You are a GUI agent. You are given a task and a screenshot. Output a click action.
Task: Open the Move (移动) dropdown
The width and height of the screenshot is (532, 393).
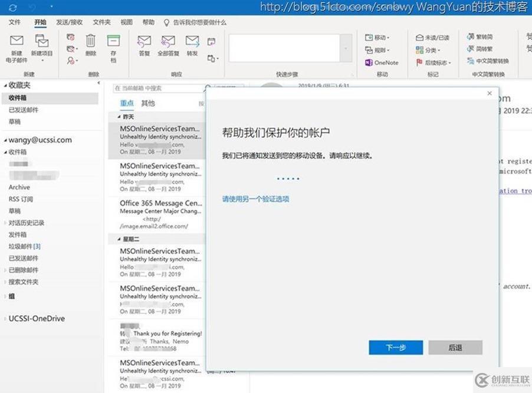point(377,37)
